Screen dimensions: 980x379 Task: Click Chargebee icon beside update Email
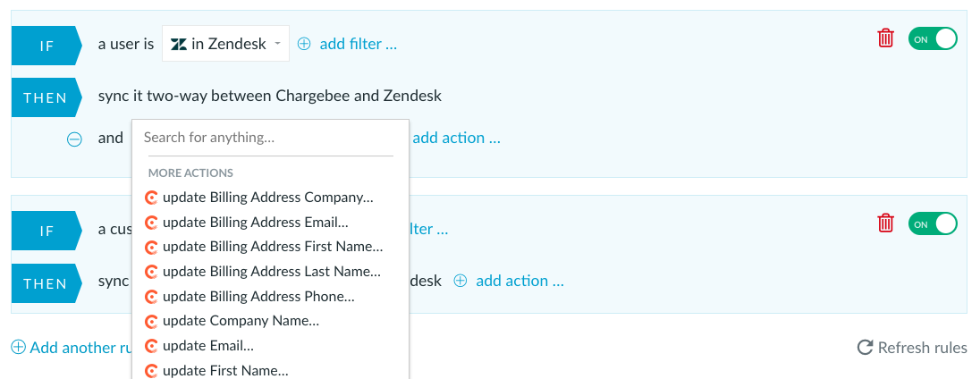[150, 345]
